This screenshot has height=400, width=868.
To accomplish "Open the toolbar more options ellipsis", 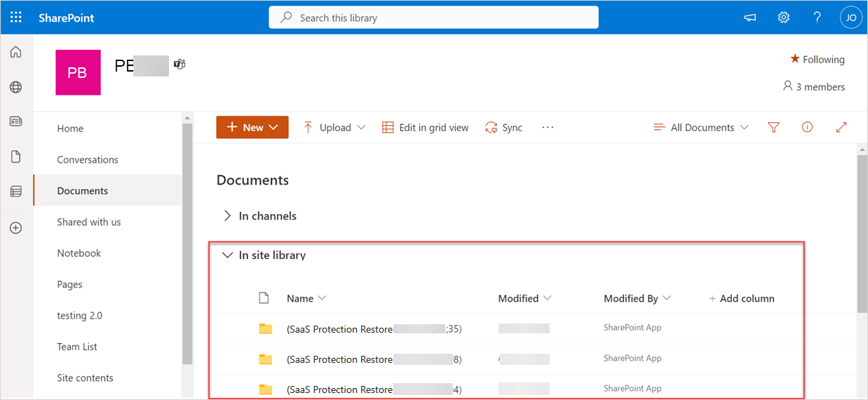I will (548, 128).
